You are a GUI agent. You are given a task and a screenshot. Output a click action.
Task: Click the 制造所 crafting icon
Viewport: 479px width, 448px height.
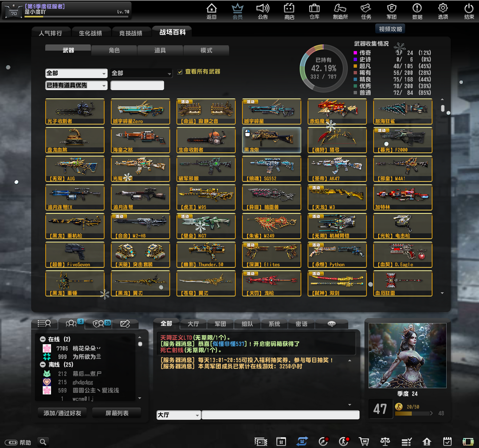(340, 11)
